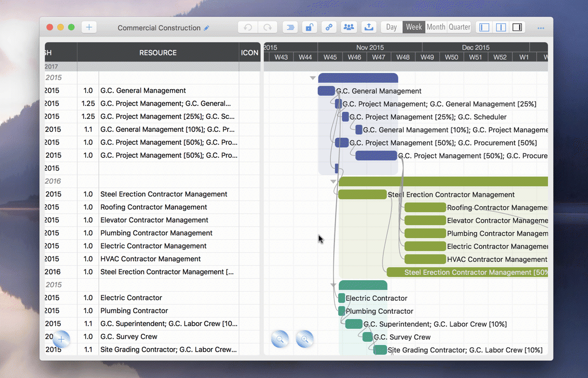Click the share/export upload icon
588x378 pixels.
pyautogui.click(x=369, y=28)
